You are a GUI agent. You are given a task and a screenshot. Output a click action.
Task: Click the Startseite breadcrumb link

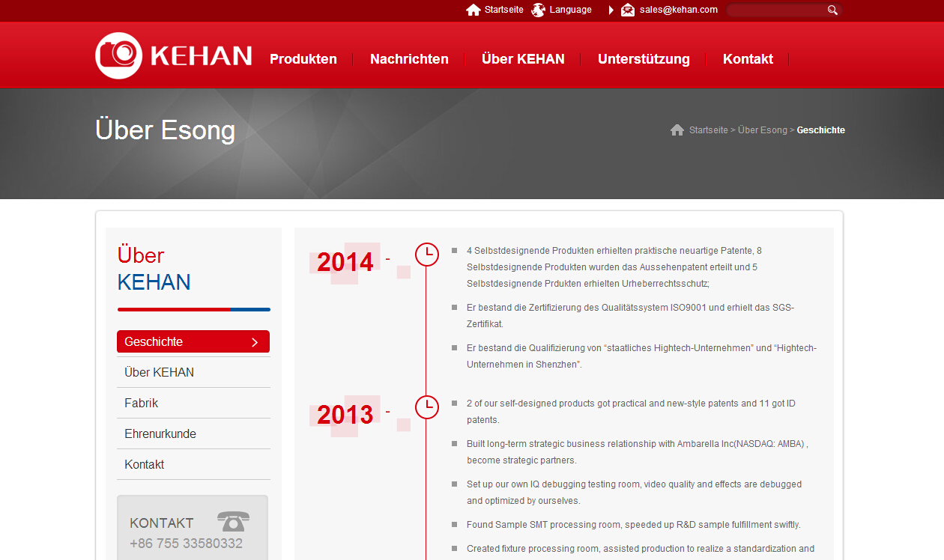click(x=709, y=130)
